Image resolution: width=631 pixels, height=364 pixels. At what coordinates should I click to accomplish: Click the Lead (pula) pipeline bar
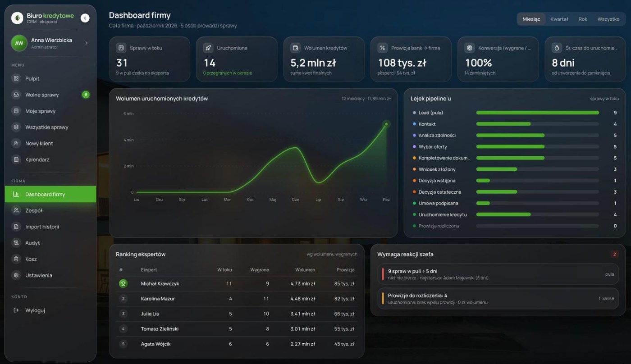coord(538,113)
